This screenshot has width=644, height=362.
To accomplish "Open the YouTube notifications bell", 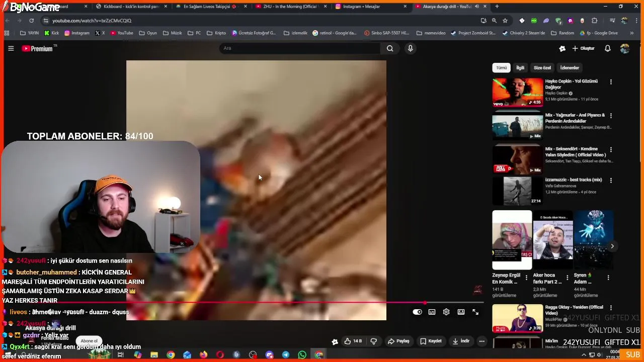I will tap(607, 48).
